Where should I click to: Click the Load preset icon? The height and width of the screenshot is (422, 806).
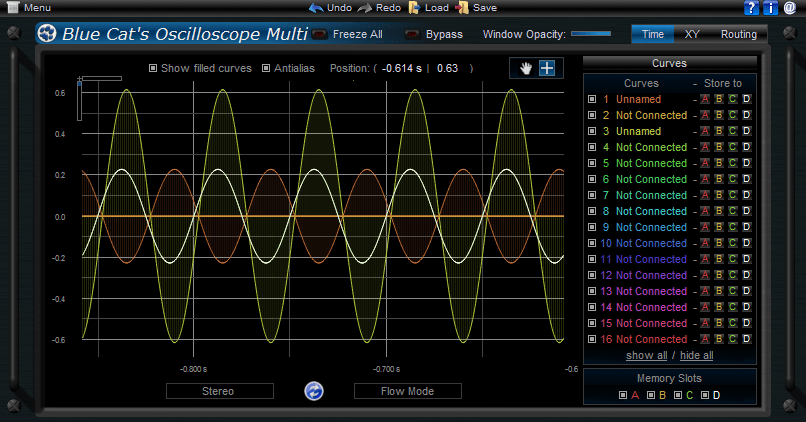413,8
